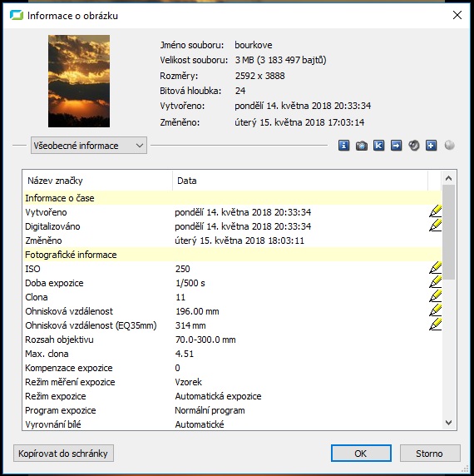The height and width of the screenshot is (476, 474).
Task: Click the scrollbar down arrow
Action: 449,423
